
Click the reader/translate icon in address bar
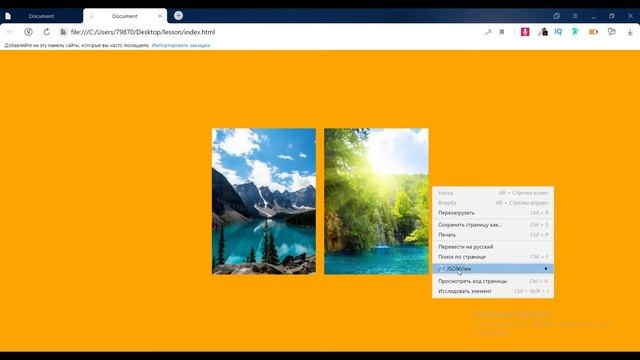[x=488, y=32]
